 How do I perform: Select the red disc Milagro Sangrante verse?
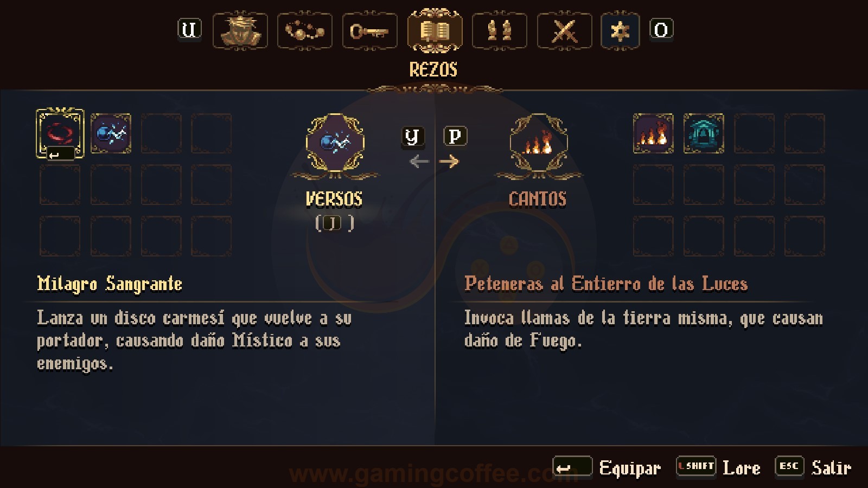coord(60,133)
